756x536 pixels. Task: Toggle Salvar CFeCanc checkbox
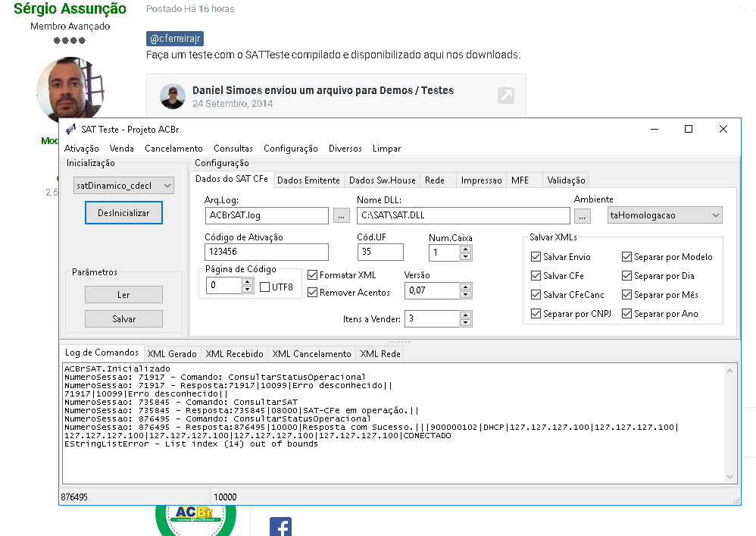[536, 294]
